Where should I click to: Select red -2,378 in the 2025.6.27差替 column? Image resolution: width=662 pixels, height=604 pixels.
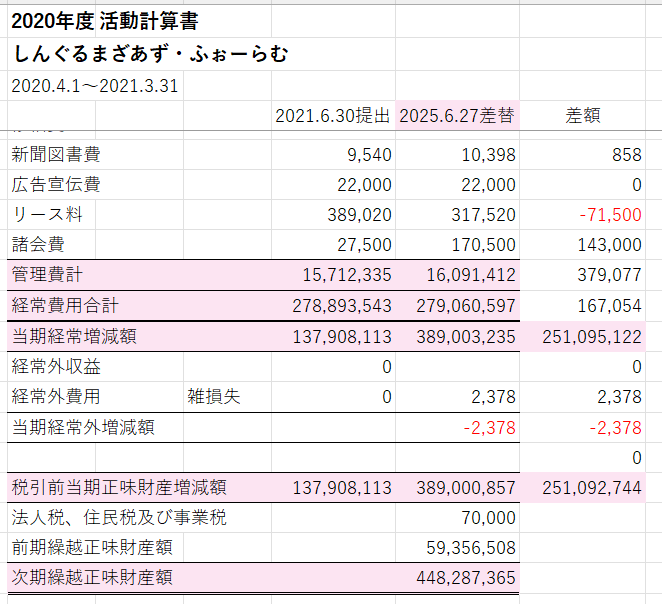(489, 428)
